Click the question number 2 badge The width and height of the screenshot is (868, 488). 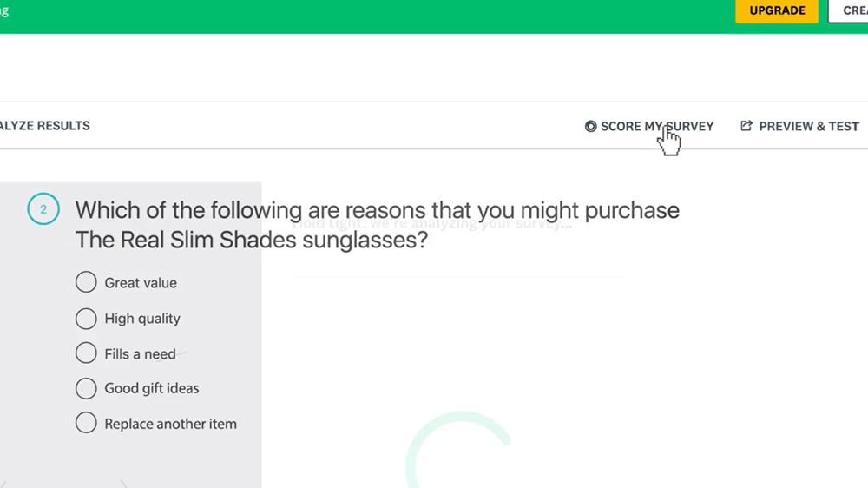coord(43,209)
